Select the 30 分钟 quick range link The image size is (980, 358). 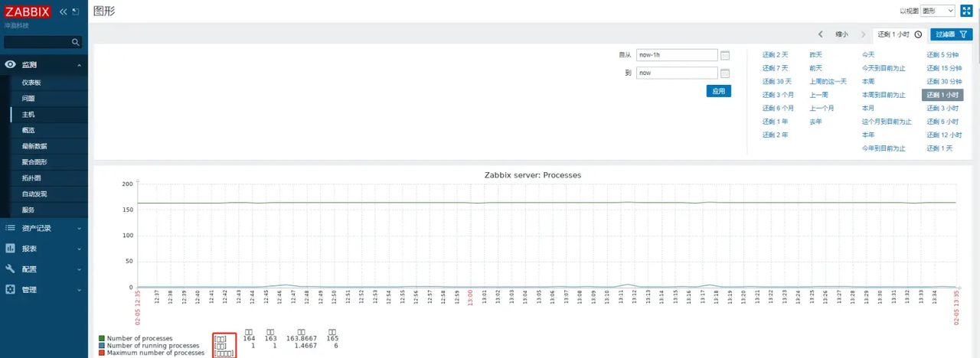944,82
